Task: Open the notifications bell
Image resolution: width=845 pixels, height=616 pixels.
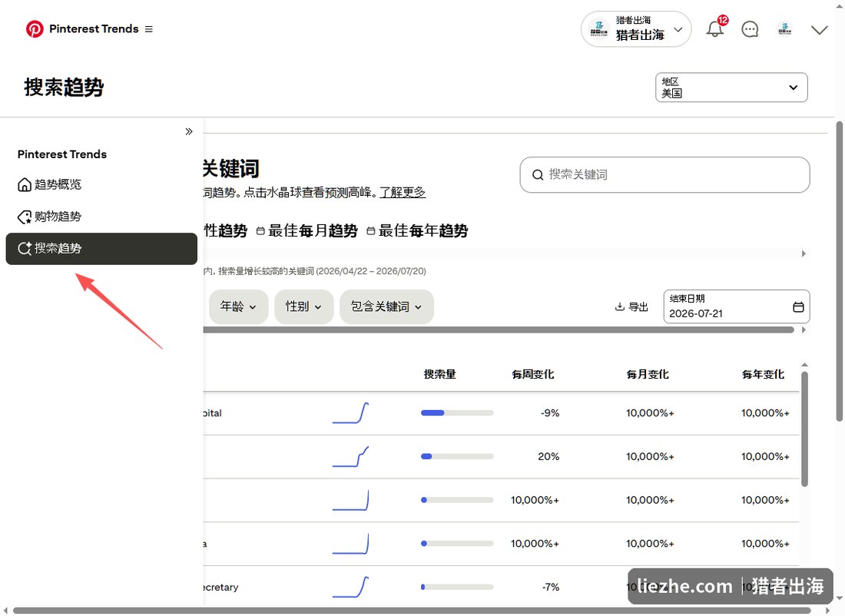Action: click(x=715, y=29)
